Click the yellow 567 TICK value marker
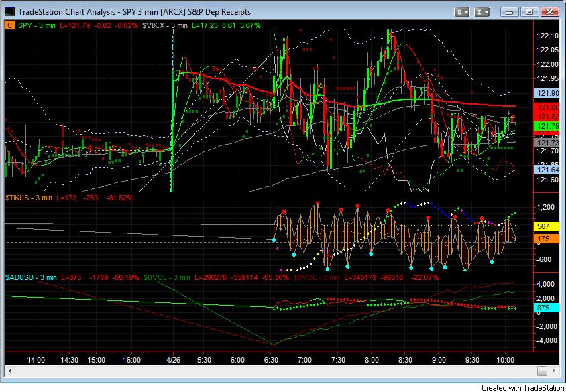This screenshot has height=392, width=566. click(x=546, y=226)
